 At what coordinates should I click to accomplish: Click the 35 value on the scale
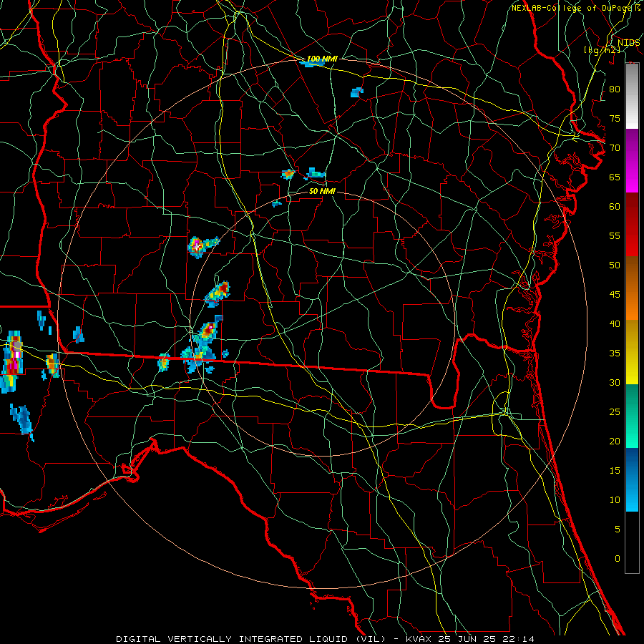615,353
